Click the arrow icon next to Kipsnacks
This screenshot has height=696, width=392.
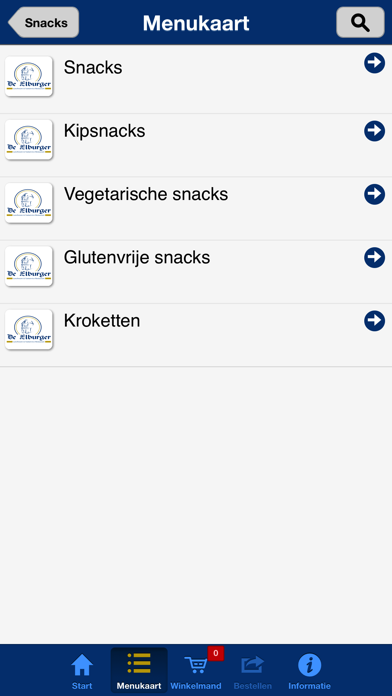375,131
